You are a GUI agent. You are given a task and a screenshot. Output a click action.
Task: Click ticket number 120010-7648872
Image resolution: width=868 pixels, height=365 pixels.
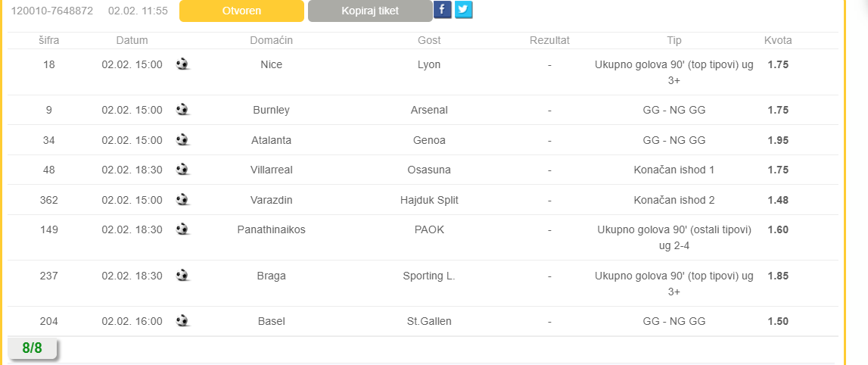point(52,11)
